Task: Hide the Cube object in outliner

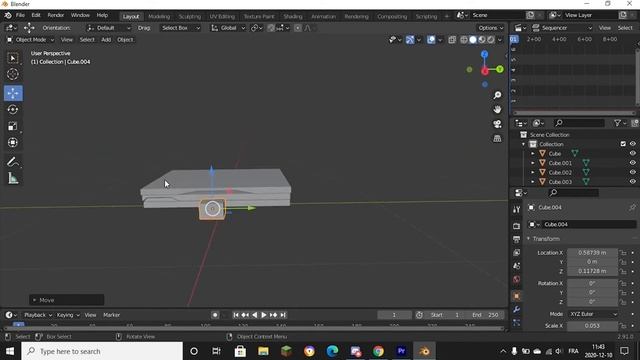Action: point(633,153)
